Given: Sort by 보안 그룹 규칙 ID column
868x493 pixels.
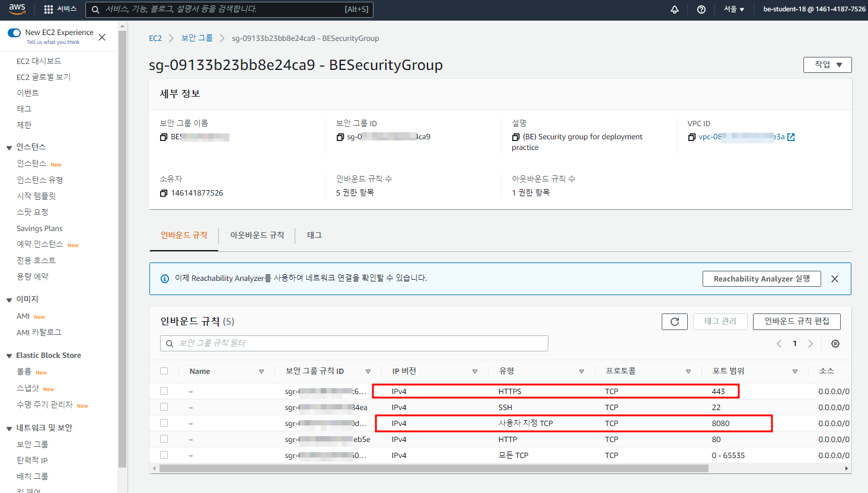Looking at the screenshot, I should (368, 372).
